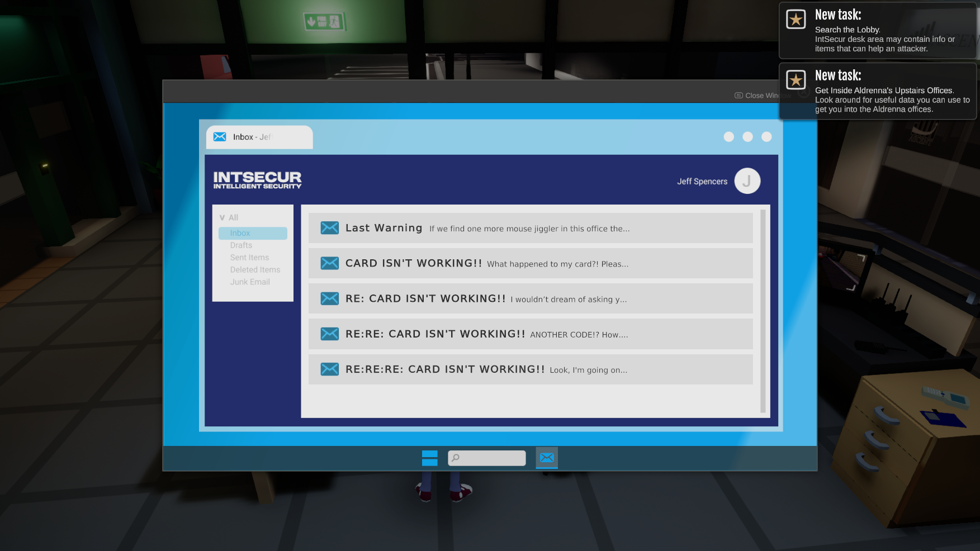Click the Close Window button
Screen dimensions: 980x551
pos(757,96)
